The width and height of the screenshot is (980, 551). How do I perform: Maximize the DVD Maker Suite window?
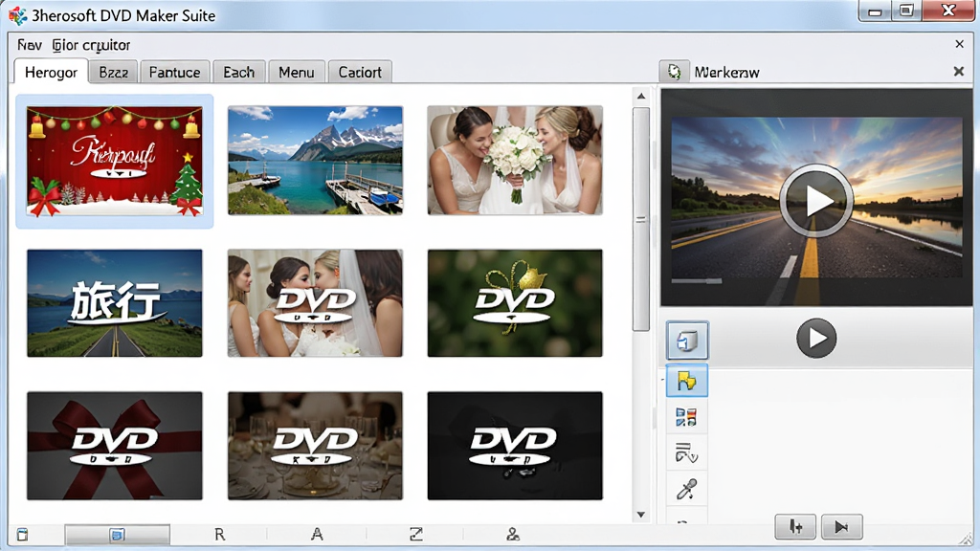[907, 11]
